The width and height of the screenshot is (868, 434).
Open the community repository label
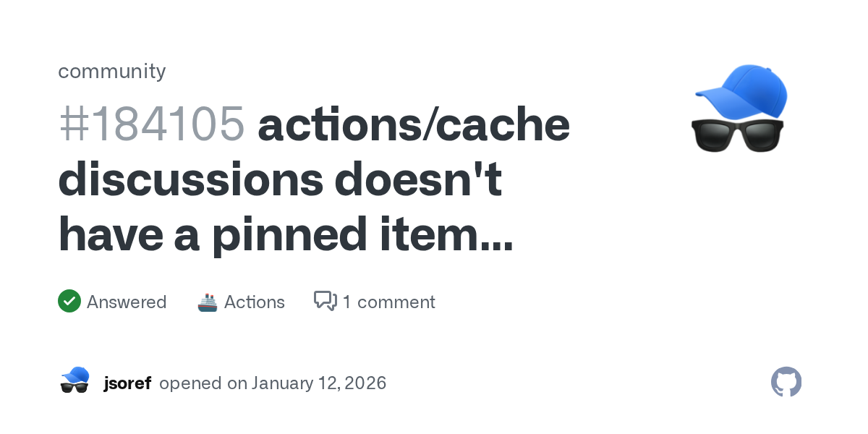pos(111,71)
